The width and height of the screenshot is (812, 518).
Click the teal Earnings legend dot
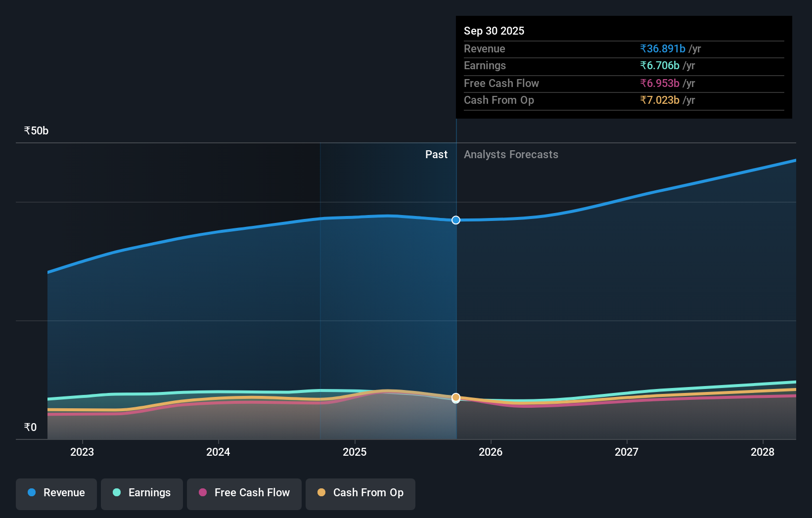(x=116, y=493)
